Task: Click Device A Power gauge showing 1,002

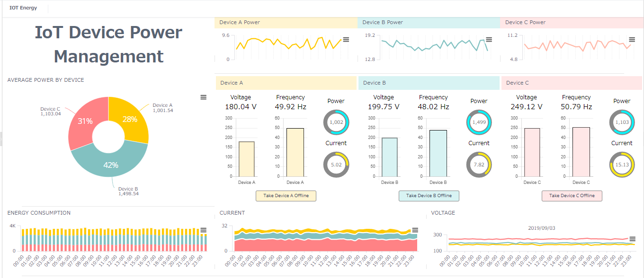Action: click(x=336, y=122)
